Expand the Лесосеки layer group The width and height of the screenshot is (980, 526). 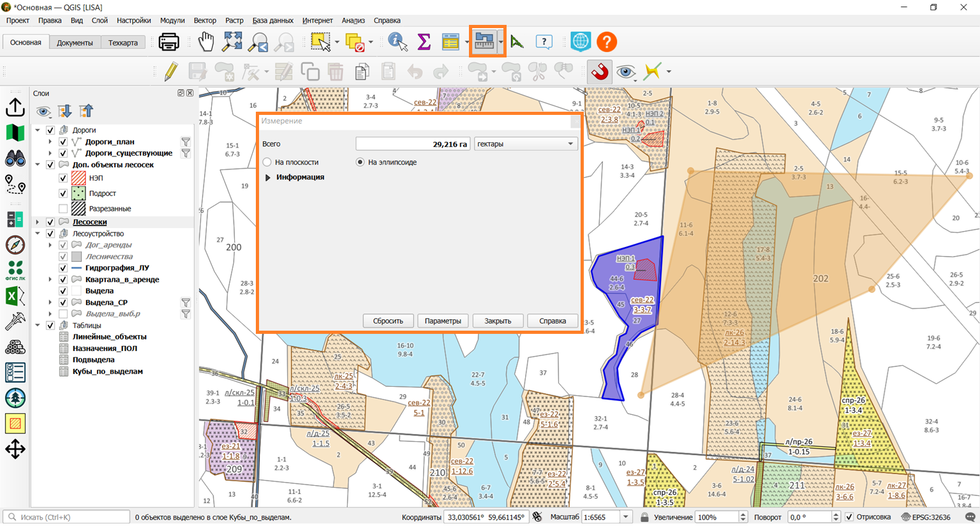[x=38, y=222]
